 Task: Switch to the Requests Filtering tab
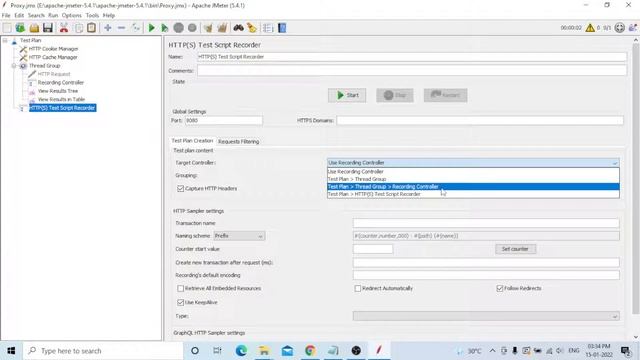pos(239,142)
